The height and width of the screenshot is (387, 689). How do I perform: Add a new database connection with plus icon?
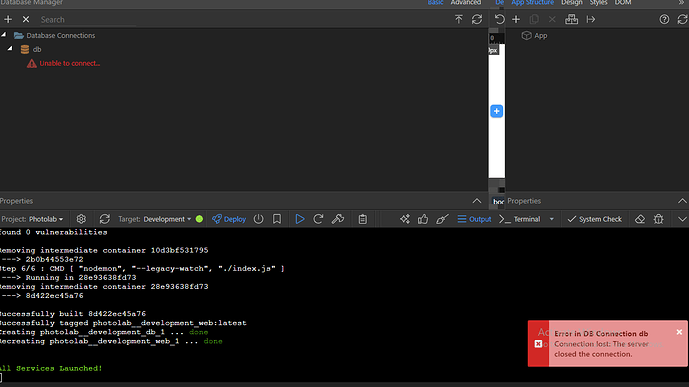(8, 19)
